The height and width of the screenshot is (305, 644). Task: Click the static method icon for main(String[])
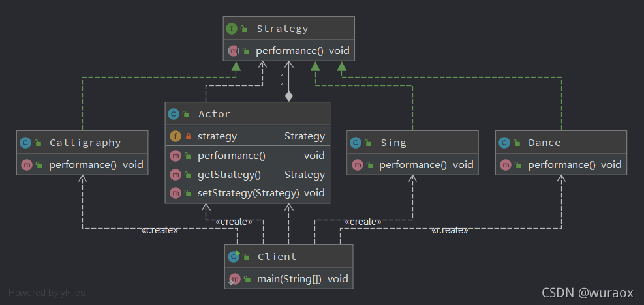pyautogui.click(x=235, y=279)
